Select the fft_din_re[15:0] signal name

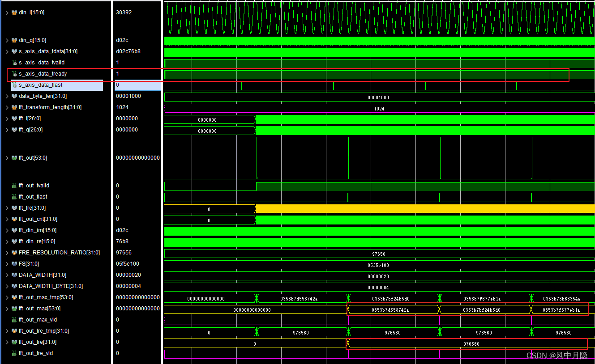pyautogui.click(x=37, y=241)
